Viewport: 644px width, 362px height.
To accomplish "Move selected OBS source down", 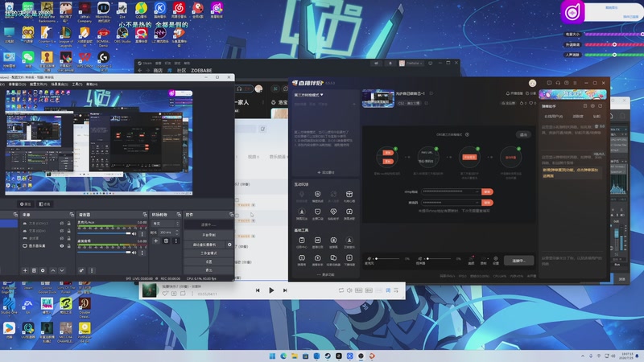I will (62, 270).
